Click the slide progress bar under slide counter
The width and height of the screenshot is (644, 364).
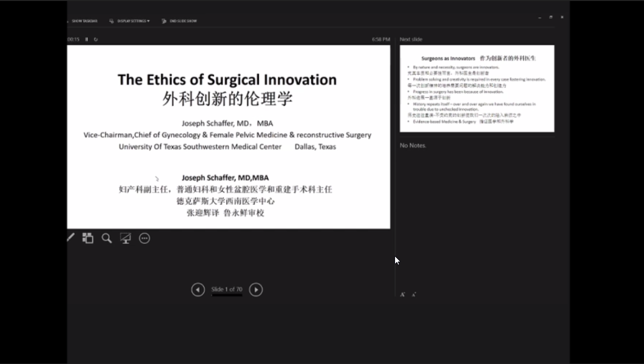click(227, 295)
